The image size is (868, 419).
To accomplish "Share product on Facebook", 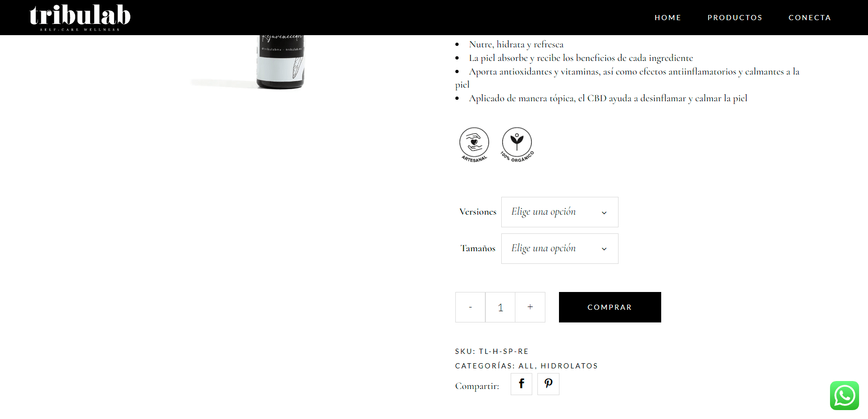I will point(521,384).
